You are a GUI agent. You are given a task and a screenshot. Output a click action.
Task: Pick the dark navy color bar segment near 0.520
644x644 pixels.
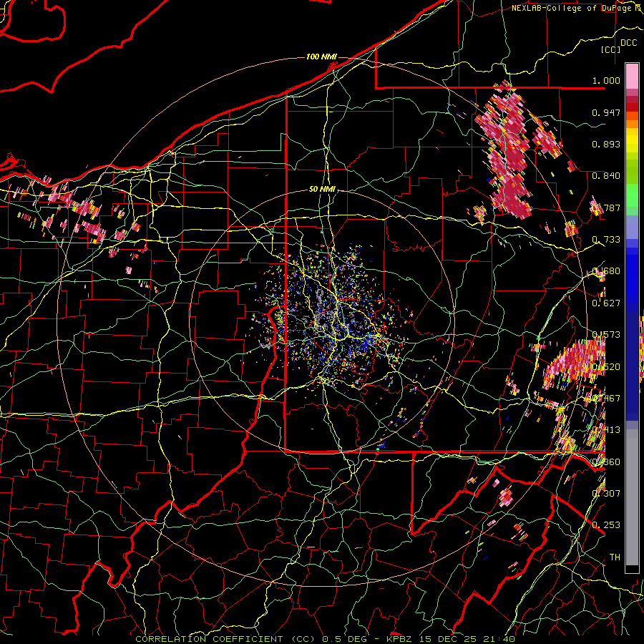(632, 366)
